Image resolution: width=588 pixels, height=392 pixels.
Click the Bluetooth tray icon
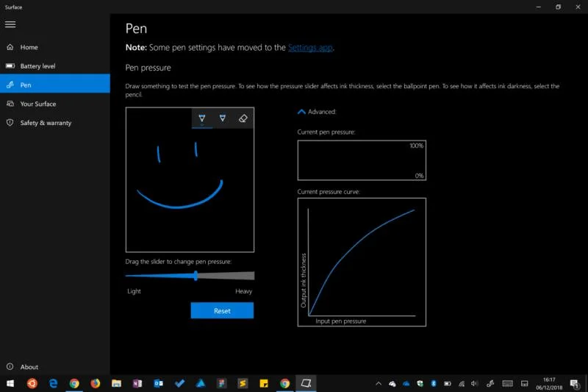pos(434,383)
